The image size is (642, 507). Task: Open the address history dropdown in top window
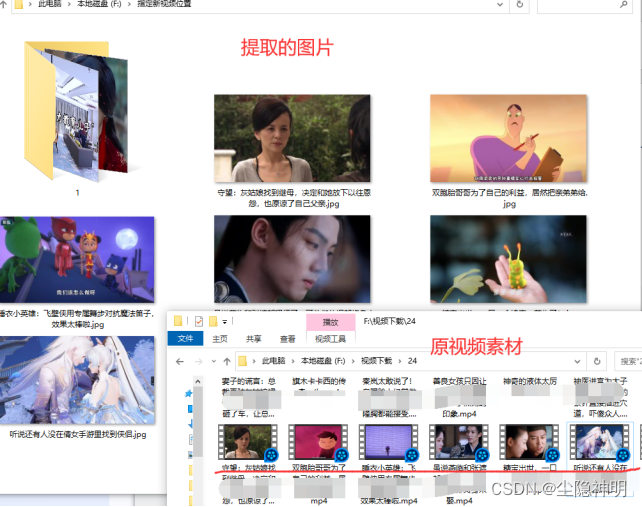pyautogui.click(x=500, y=5)
